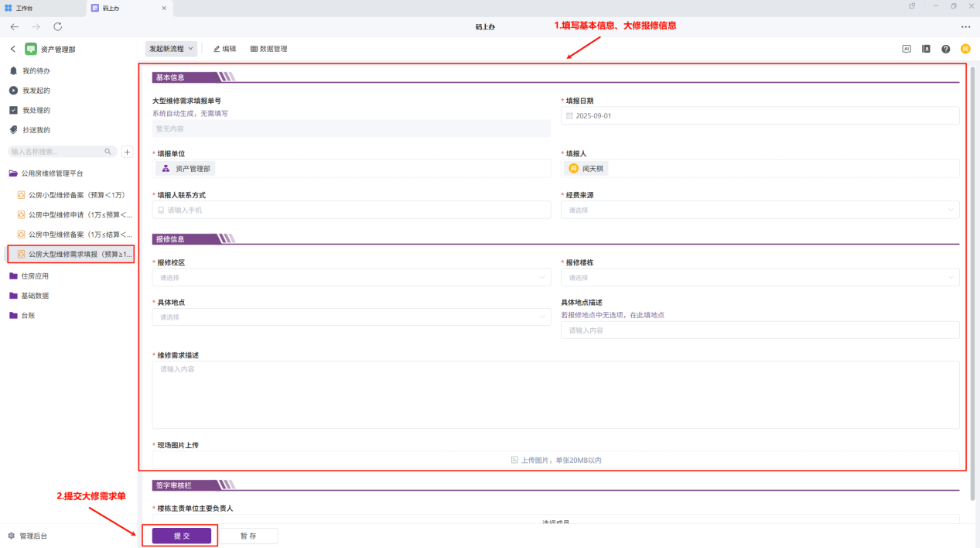
Task: Open the top-right more options ellipsis
Action: tap(965, 26)
